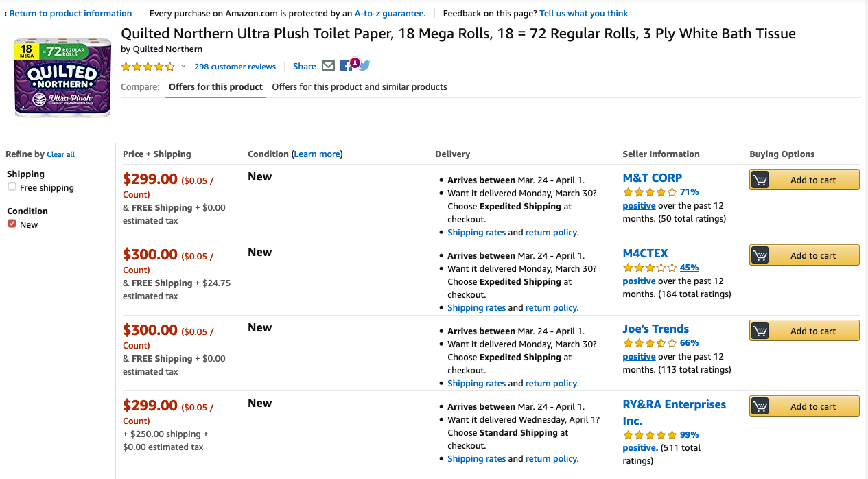Share product via Twitter bird icon
The image size is (868, 479).
point(364,66)
